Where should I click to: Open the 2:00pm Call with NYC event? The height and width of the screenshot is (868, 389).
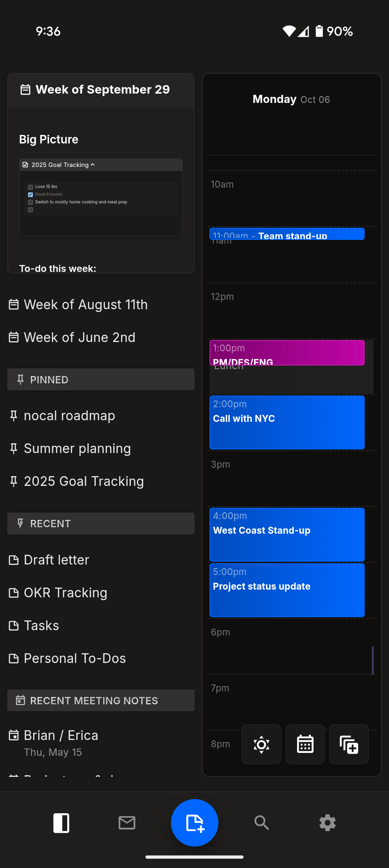coord(287,422)
